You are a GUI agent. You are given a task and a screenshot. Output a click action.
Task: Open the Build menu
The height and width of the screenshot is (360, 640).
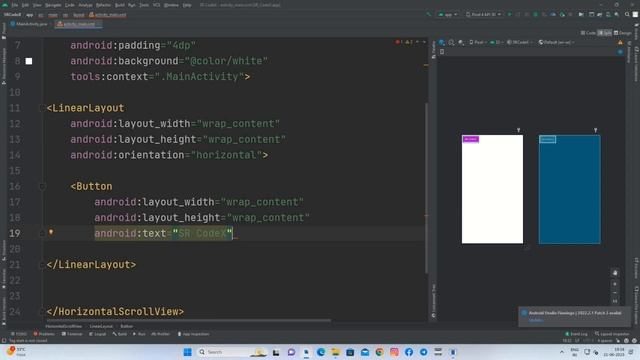120,5
